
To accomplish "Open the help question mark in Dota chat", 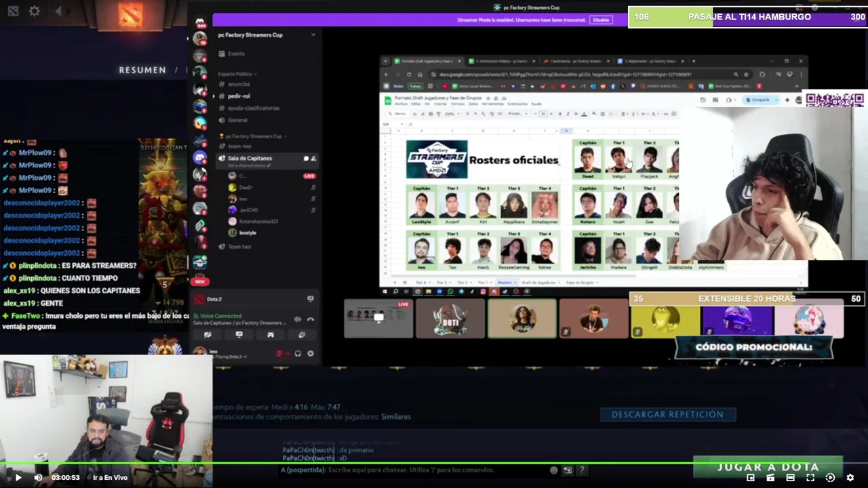I will [581, 470].
